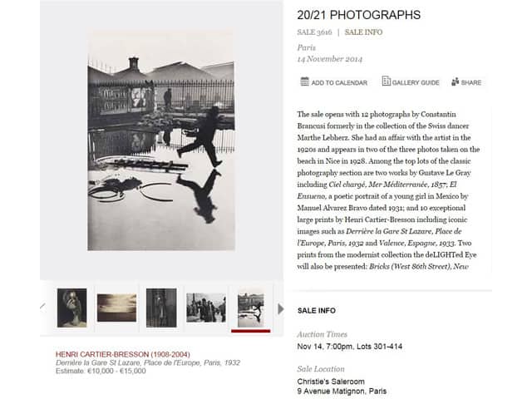Click the SALE INFO section header
Image resolution: width=532 pixels, height=399 pixels.
(317, 310)
